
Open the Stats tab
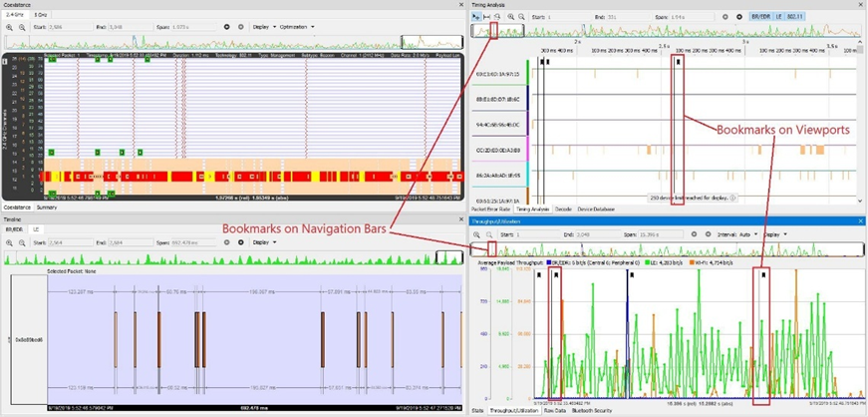point(476,411)
